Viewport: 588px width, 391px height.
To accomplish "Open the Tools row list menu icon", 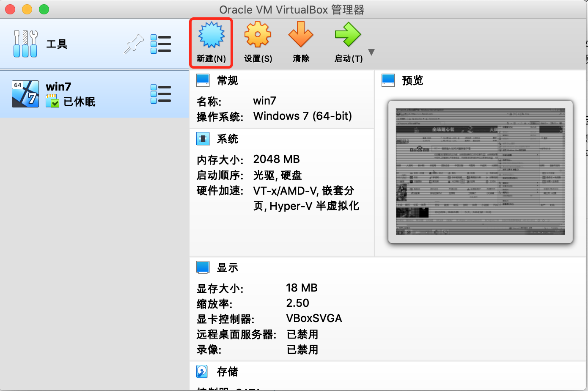I will pos(161,44).
